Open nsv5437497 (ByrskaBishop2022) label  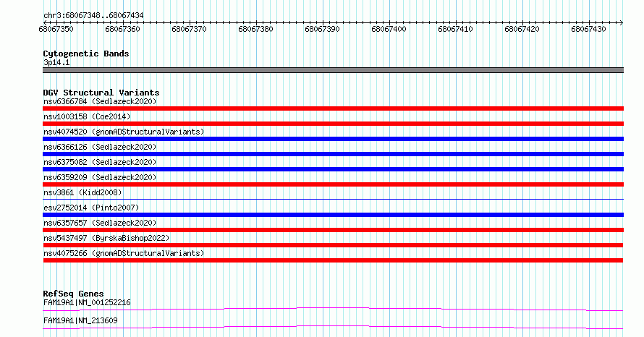tap(106, 238)
